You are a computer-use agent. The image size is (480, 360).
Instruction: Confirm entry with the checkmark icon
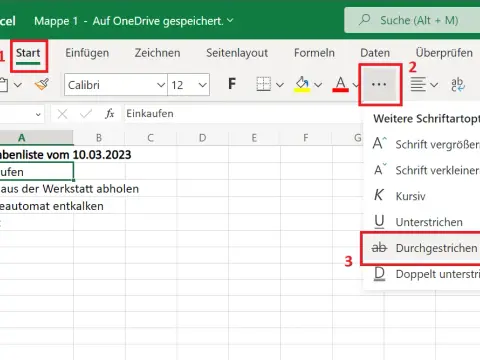[86, 114]
